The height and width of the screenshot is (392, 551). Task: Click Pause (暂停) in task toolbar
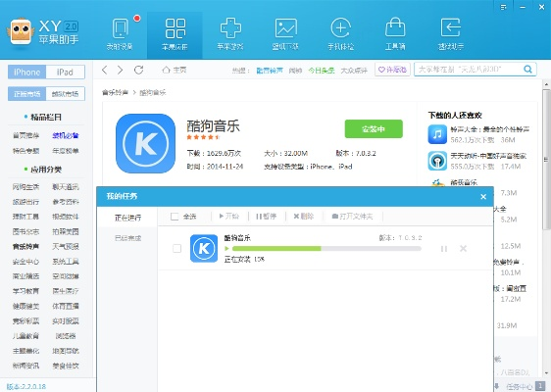pyautogui.click(x=266, y=217)
